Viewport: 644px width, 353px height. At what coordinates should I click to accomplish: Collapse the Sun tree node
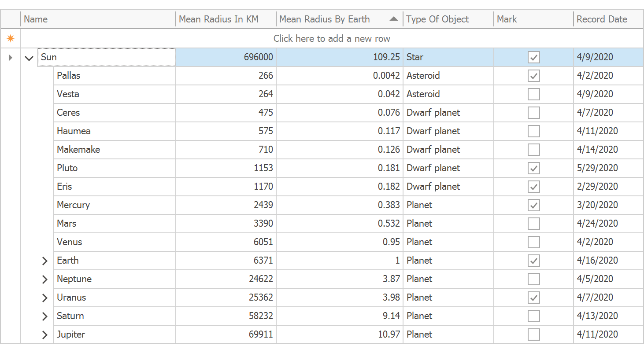[29, 58]
